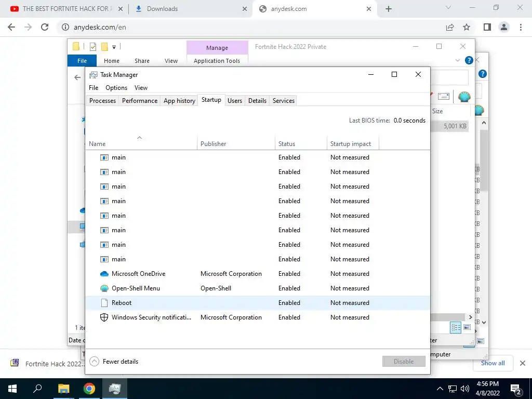Image resolution: width=532 pixels, height=399 pixels.
Task: Click Explorer scrollbar up arrow
Action: click(x=484, y=123)
